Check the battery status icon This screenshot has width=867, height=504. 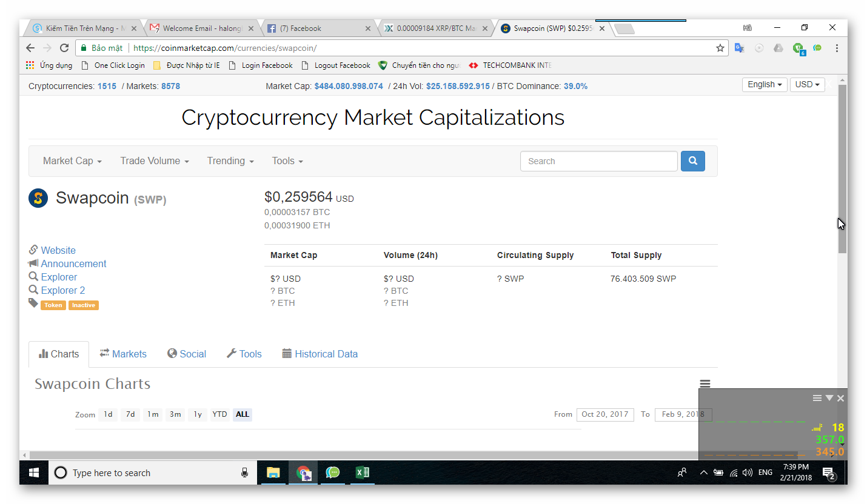click(x=718, y=472)
